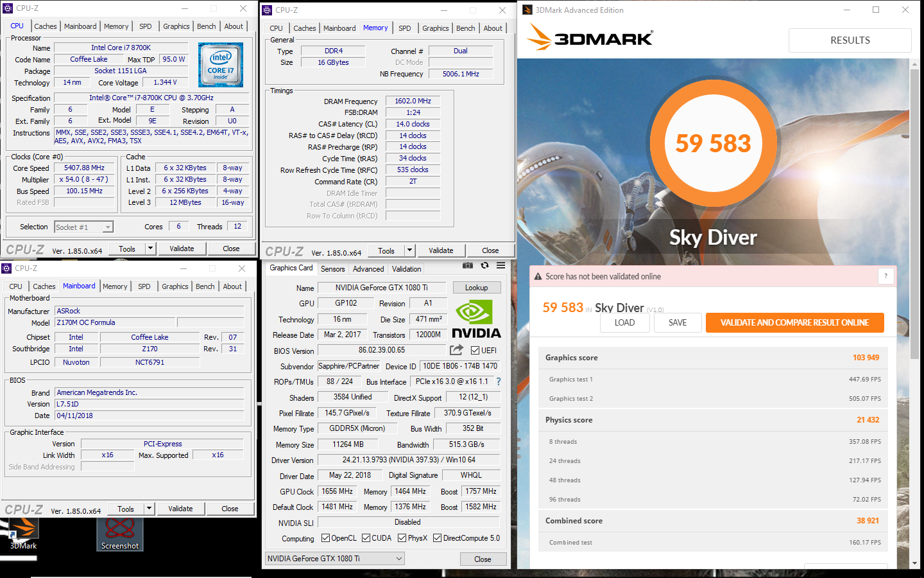The width and height of the screenshot is (924, 578).
Task: Click the Driver Version field in GPU-Z
Action: pyautogui.click(x=409, y=460)
